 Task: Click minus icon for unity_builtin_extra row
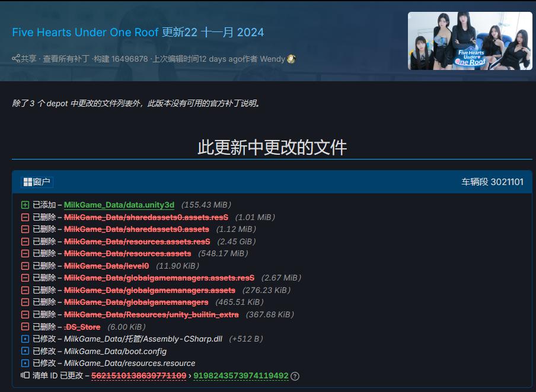click(x=25, y=314)
